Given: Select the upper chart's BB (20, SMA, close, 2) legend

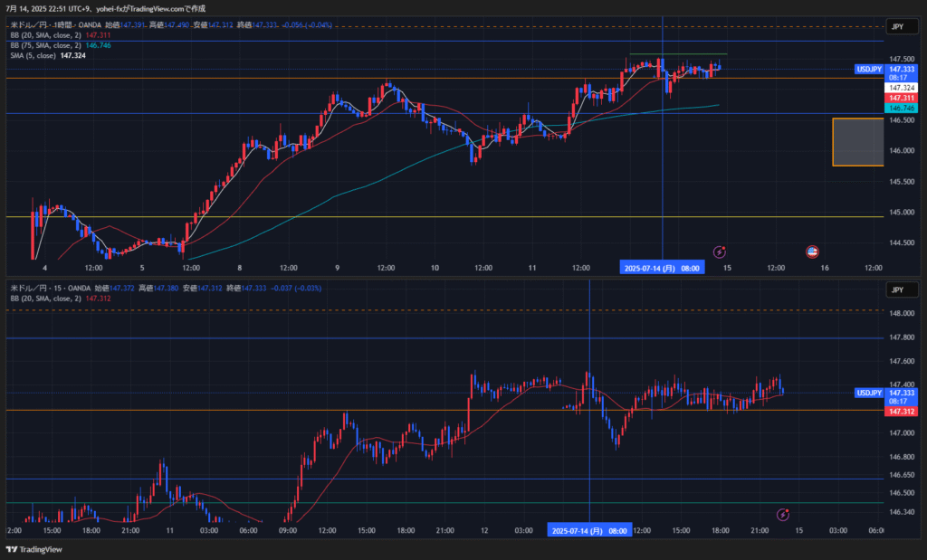Looking at the screenshot, I should point(45,34).
